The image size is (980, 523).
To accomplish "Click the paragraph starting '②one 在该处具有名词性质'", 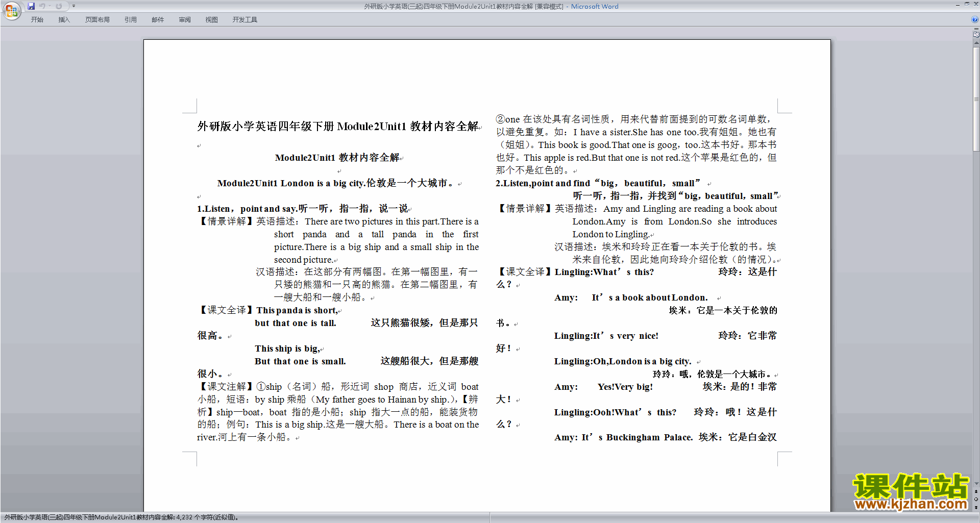I will tap(636, 144).
